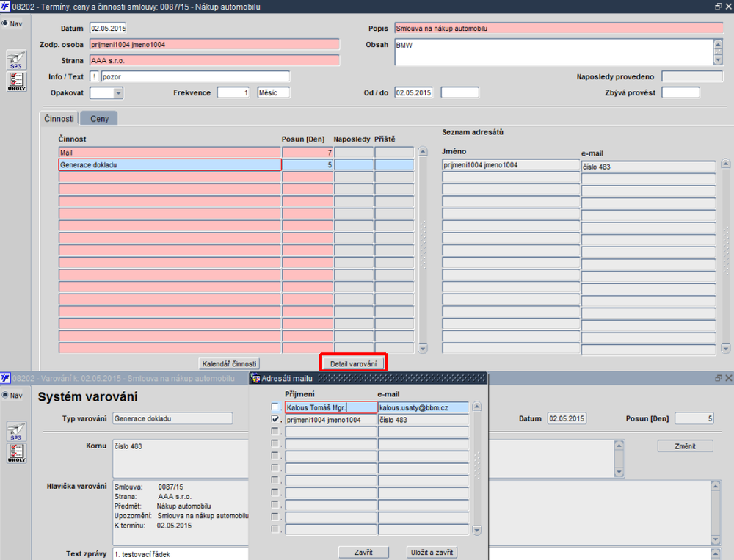This screenshot has height=560, width=734.
Task: Check the box next to Kalous Tomáš Mgr.
Action: (x=275, y=407)
